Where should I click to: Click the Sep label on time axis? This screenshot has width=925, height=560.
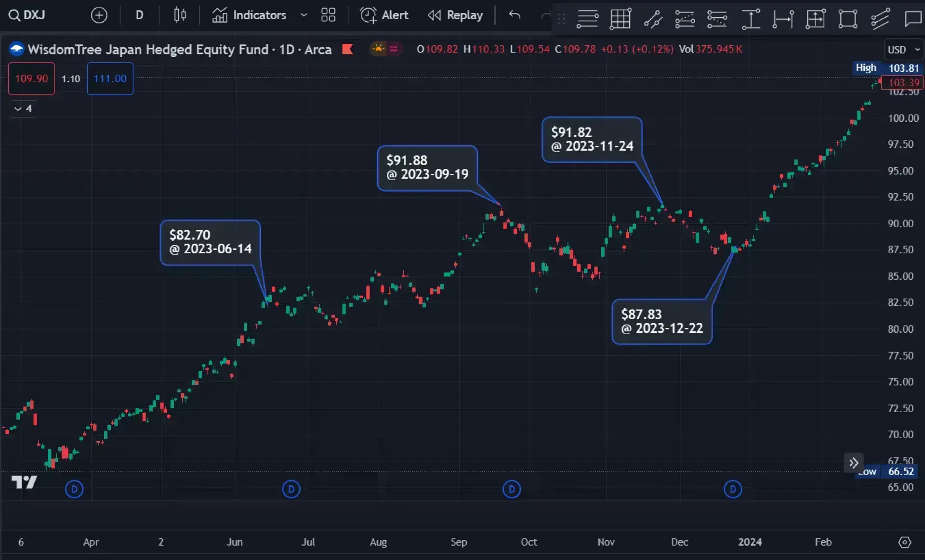click(x=459, y=542)
